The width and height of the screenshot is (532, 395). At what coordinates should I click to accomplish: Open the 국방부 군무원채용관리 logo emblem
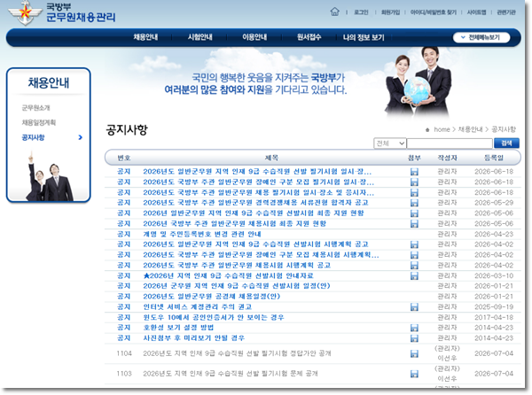pyautogui.click(x=25, y=13)
